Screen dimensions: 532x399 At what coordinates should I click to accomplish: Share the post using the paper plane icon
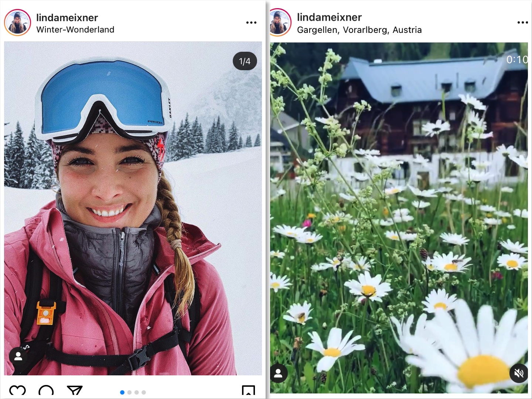coord(74,391)
